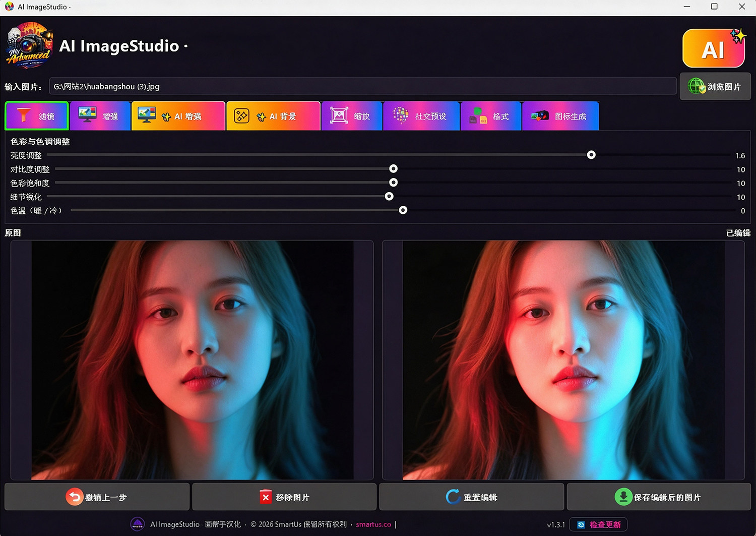Open the 滤镜 filter tab
This screenshot has height=536, width=756.
[x=37, y=116]
